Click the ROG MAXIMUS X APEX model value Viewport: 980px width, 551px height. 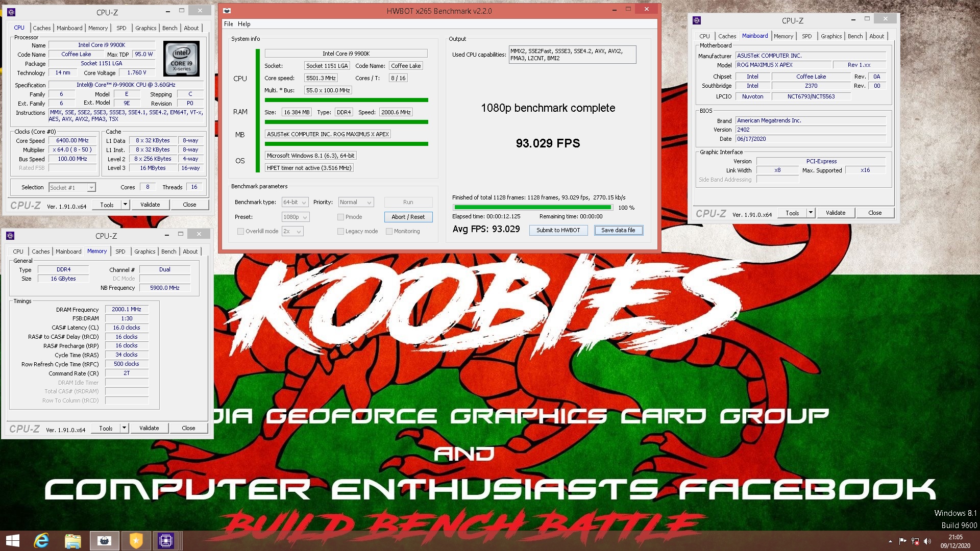point(782,65)
